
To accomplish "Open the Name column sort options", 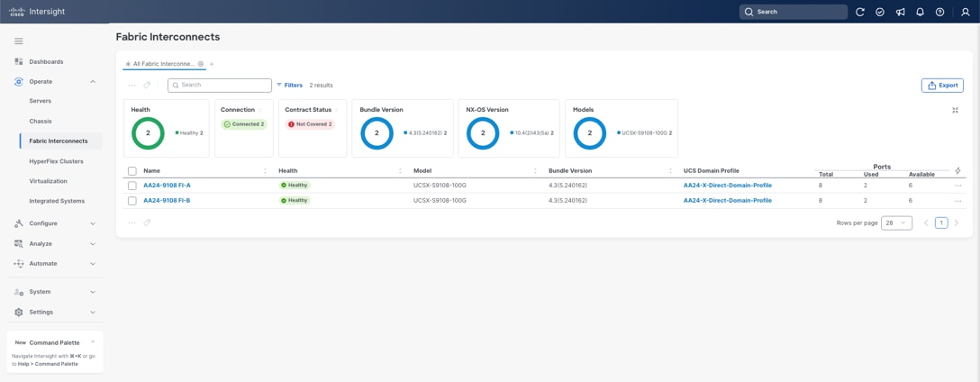I will click(x=265, y=170).
